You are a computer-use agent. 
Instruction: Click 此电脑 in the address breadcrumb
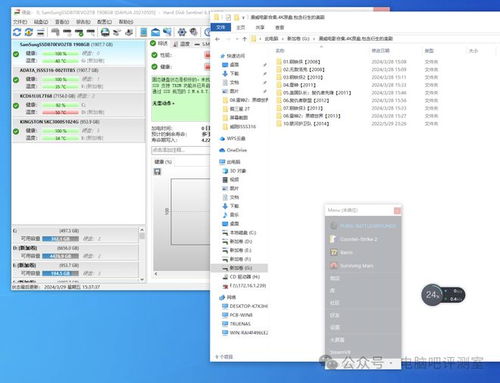click(271, 39)
